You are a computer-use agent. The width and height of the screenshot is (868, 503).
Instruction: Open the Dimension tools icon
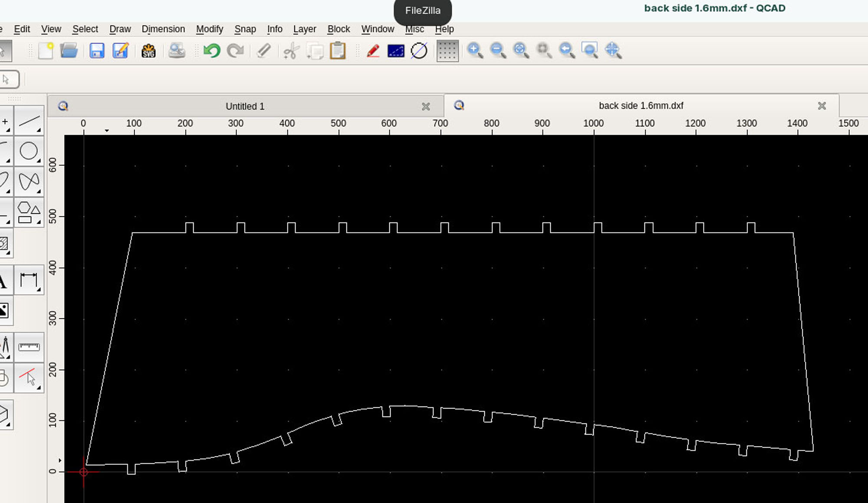[x=29, y=280]
